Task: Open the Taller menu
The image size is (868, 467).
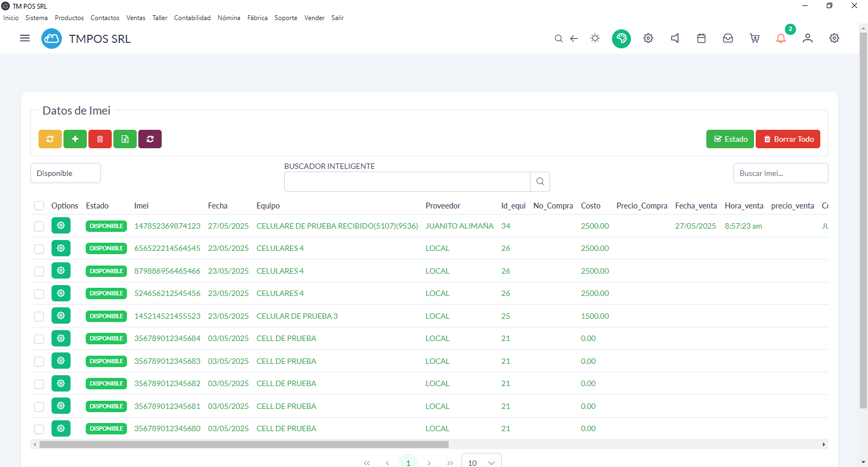Action: [159, 18]
